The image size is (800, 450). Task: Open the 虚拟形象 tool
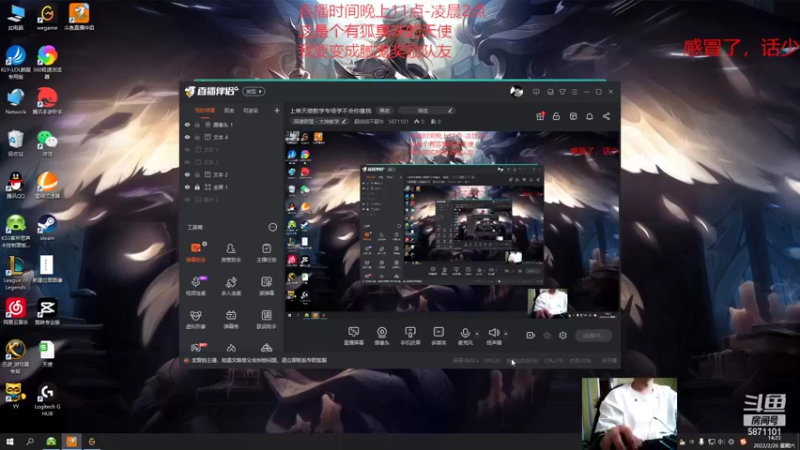(x=195, y=319)
